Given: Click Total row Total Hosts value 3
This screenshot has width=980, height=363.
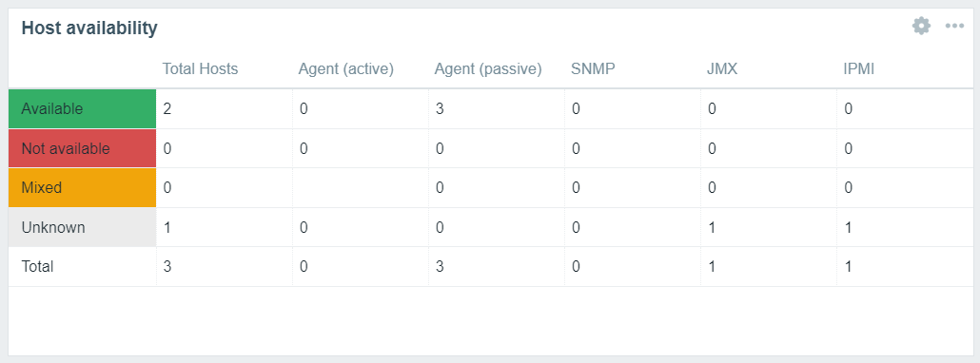Looking at the screenshot, I should coord(167,267).
